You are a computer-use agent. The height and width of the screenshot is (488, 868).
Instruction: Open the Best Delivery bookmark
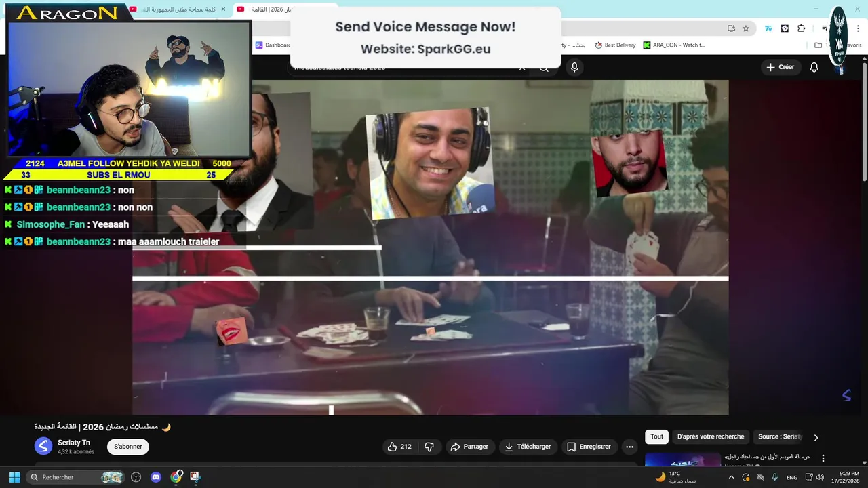coord(615,45)
